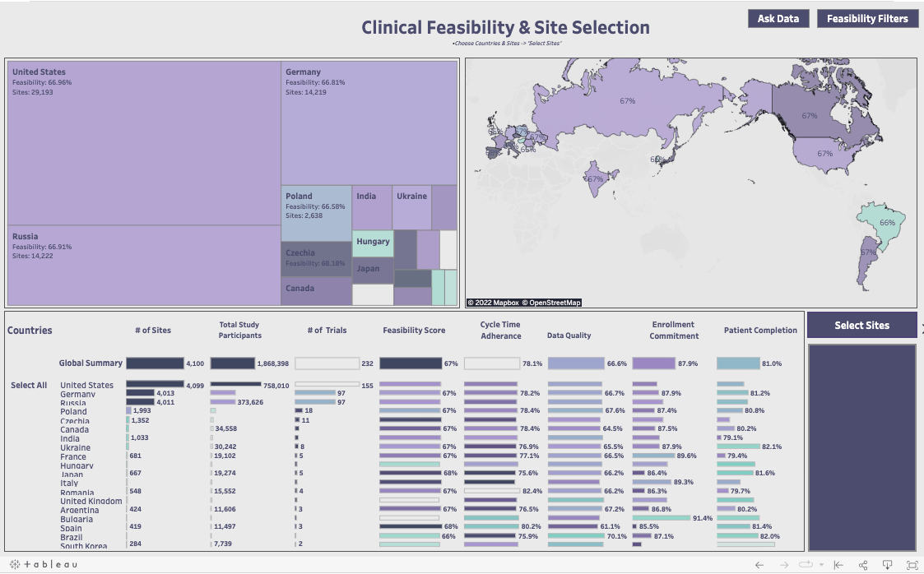Undo the last action with back arrow
This screenshot has height=574, width=924.
[x=759, y=565]
